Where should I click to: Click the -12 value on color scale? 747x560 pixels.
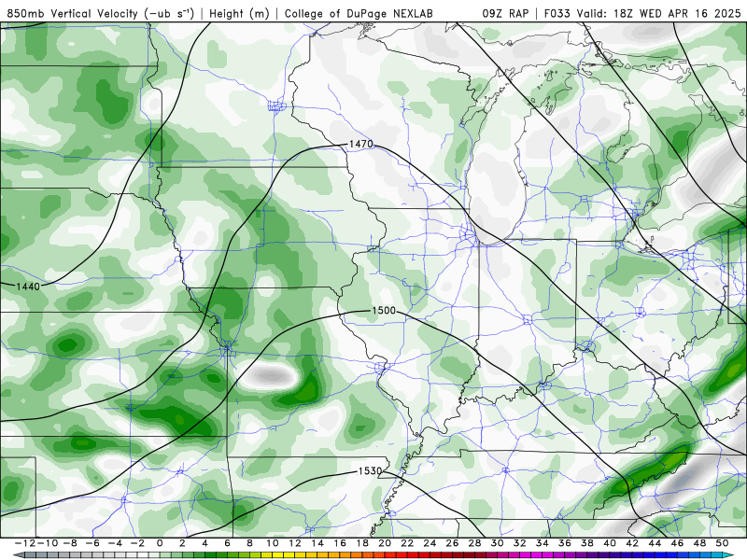25,543
